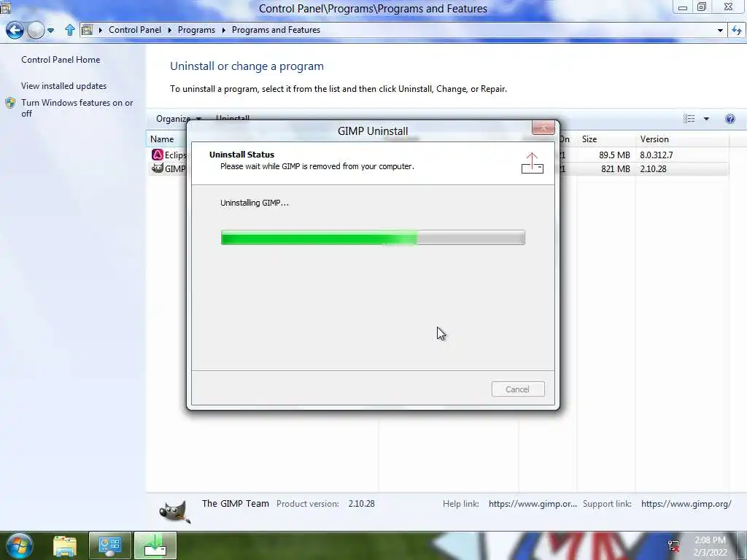Open the Organize menu
The image size is (747, 560).
click(179, 119)
